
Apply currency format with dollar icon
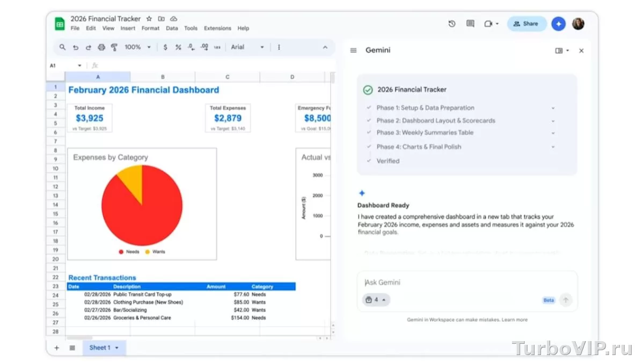(165, 47)
